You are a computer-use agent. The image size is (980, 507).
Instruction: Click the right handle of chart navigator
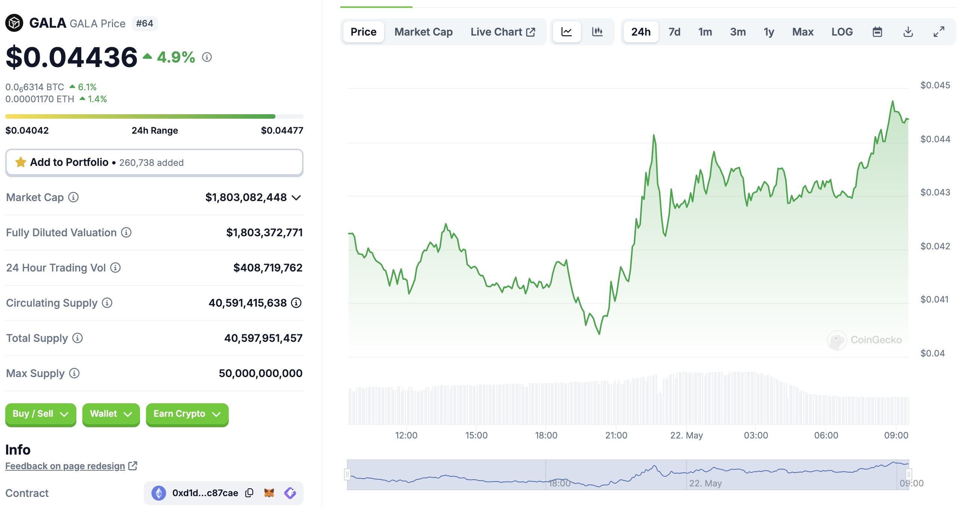tap(909, 475)
